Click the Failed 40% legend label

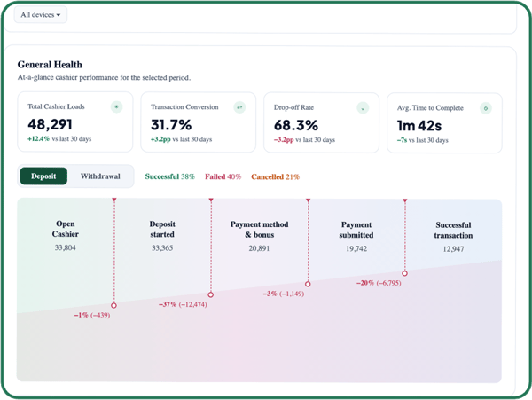point(223,176)
